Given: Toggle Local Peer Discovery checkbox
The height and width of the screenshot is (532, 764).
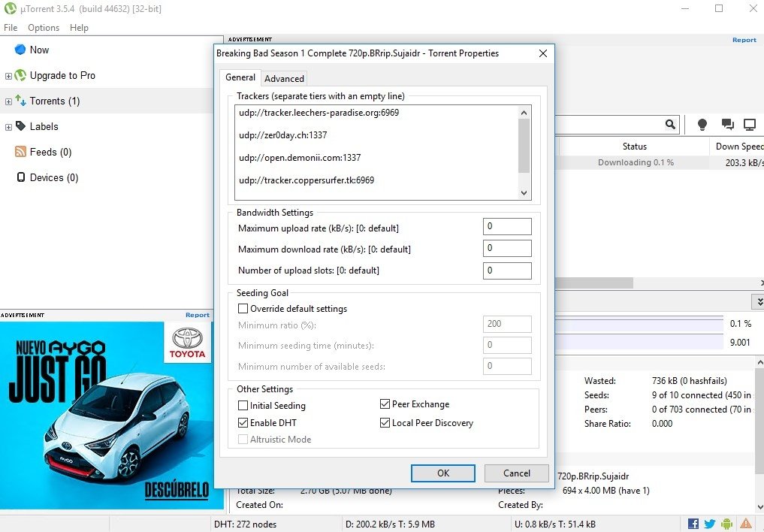Looking at the screenshot, I should 385,422.
